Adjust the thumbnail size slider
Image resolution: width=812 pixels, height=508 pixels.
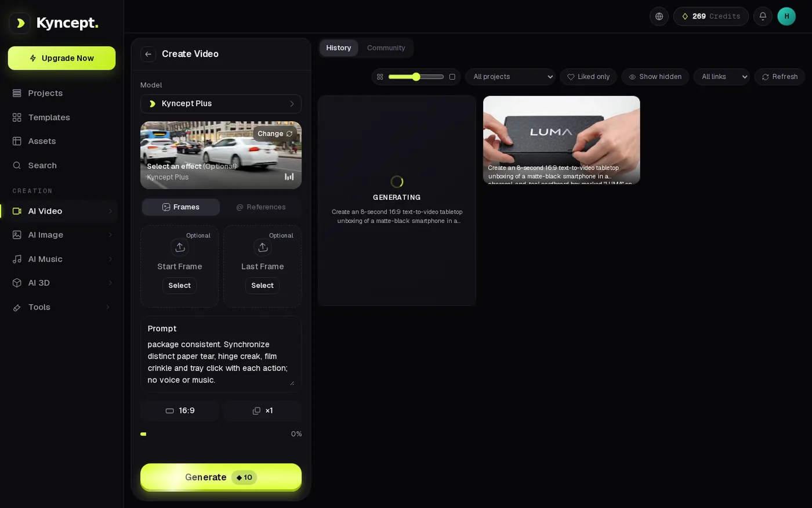(416, 77)
